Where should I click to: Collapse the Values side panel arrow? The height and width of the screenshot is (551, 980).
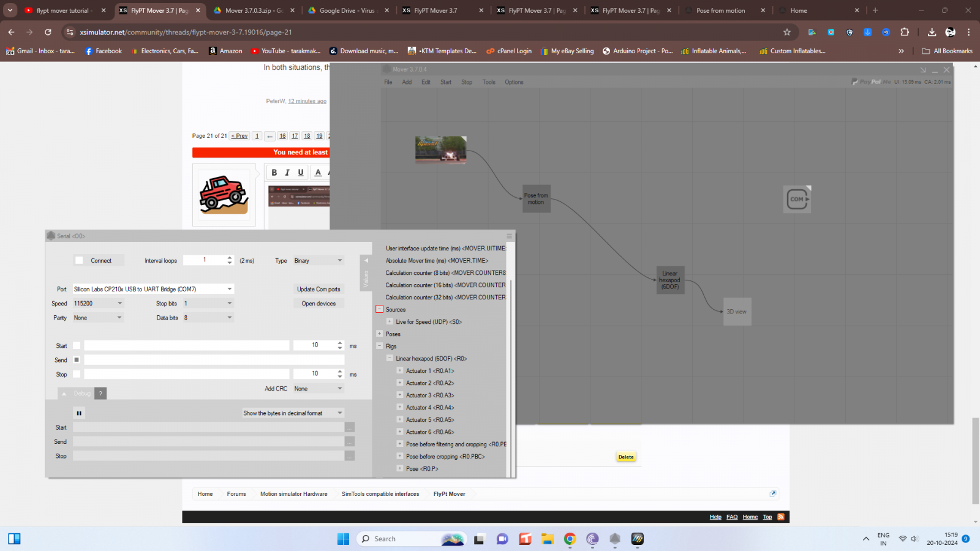tap(366, 261)
